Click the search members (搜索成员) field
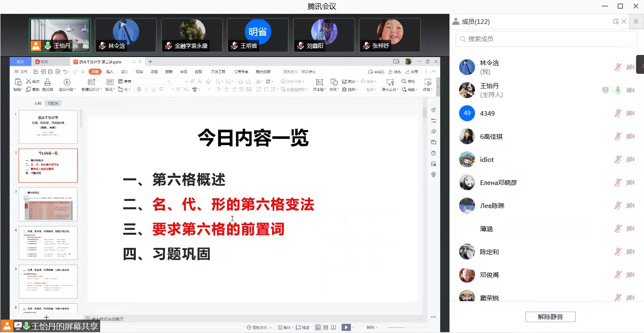 (x=546, y=39)
